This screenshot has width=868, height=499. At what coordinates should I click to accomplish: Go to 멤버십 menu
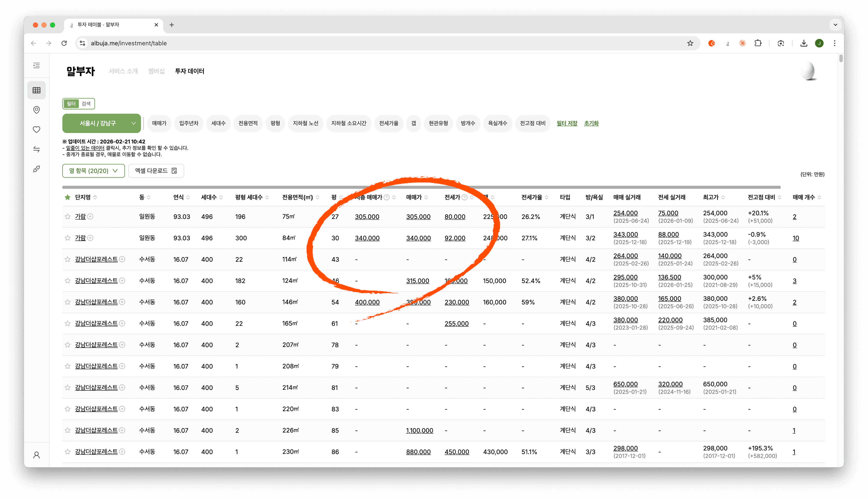[156, 71]
